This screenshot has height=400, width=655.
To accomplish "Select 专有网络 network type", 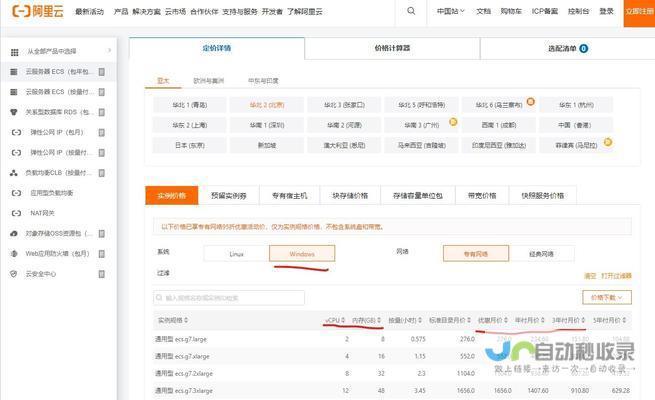I will [476, 253].
